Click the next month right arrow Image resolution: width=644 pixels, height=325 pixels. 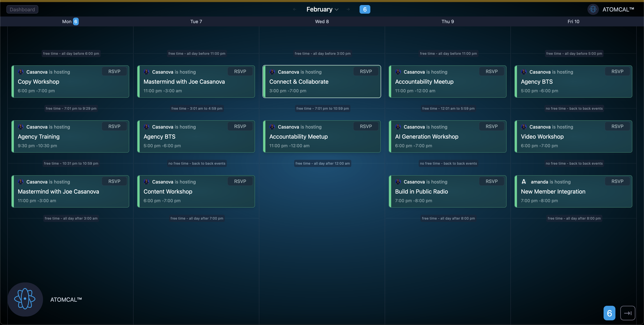click(348, 10)
